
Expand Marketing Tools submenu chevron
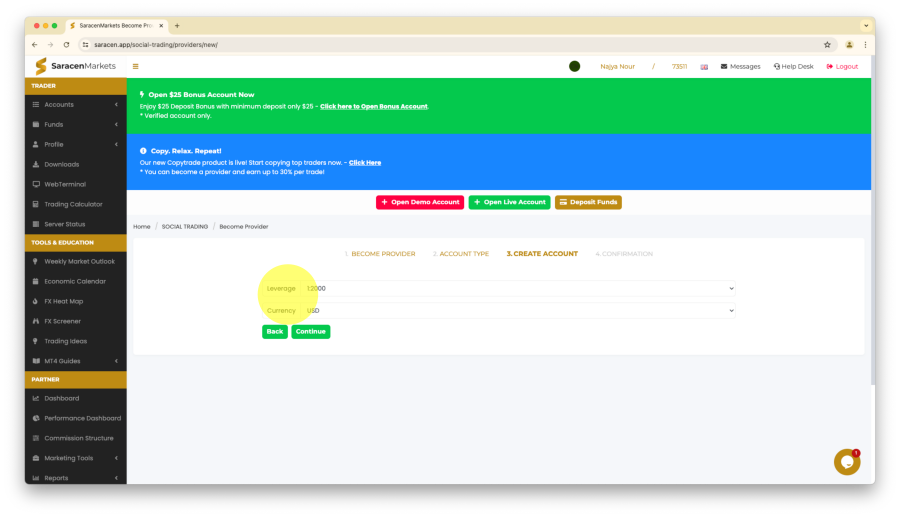point(117,458)
